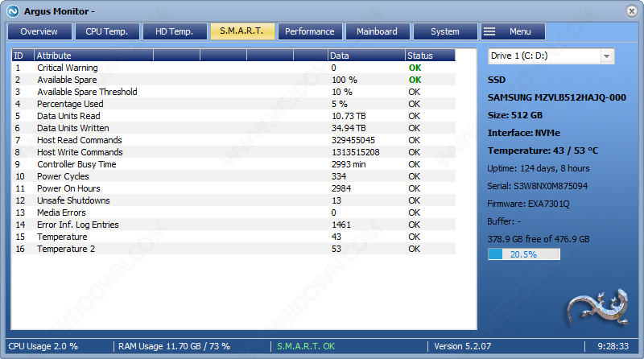Click the 9:28:33 clock in status bar

click(x=613, y=346)
